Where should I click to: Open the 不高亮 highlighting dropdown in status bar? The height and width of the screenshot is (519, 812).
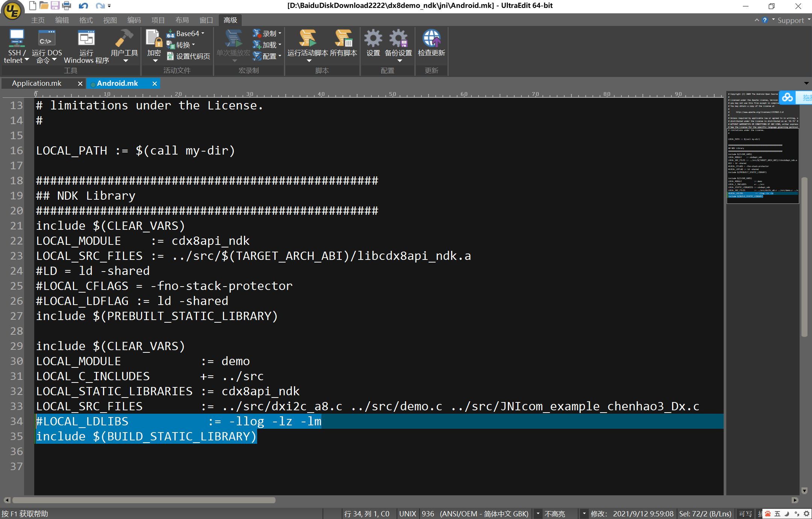(555, 514)
